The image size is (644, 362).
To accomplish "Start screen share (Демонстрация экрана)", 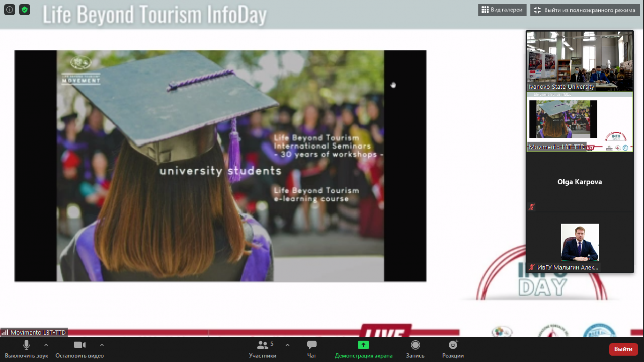I will (363, 349).
